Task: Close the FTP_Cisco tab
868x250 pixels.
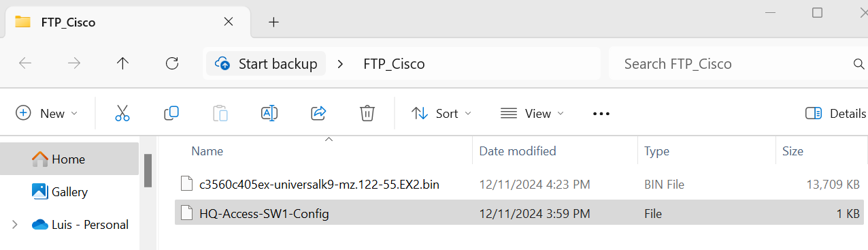Action: click(229, 22)
